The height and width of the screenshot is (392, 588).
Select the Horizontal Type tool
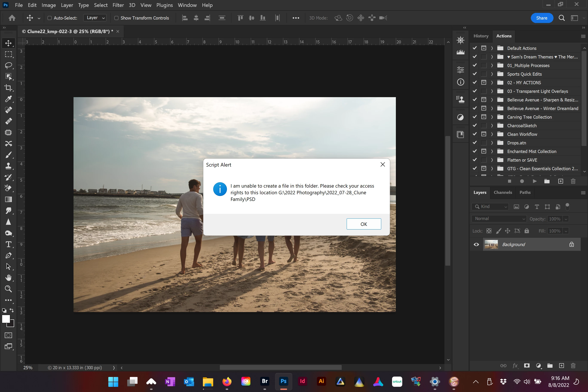point(8,244)
